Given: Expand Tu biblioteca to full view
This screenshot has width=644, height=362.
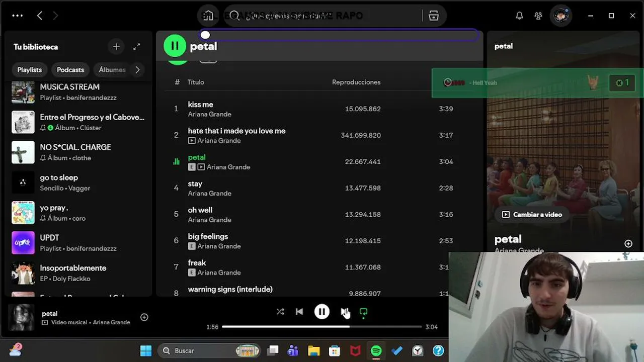Looking at the screenshot, I should [137, 47].
